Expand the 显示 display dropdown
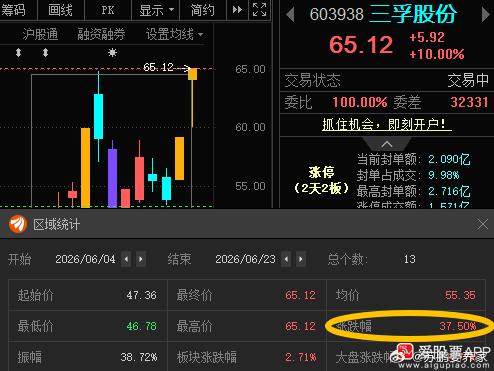 pyautogui.click(x=156, y=10)
